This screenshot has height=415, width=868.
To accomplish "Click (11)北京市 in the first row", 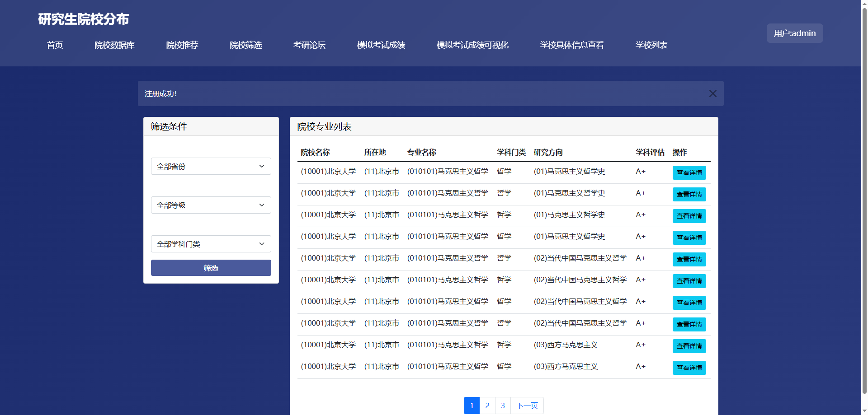I will 382,172.
